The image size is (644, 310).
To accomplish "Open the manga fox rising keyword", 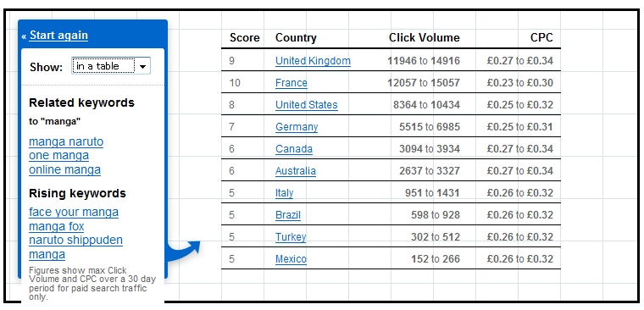I will [56, 226].
